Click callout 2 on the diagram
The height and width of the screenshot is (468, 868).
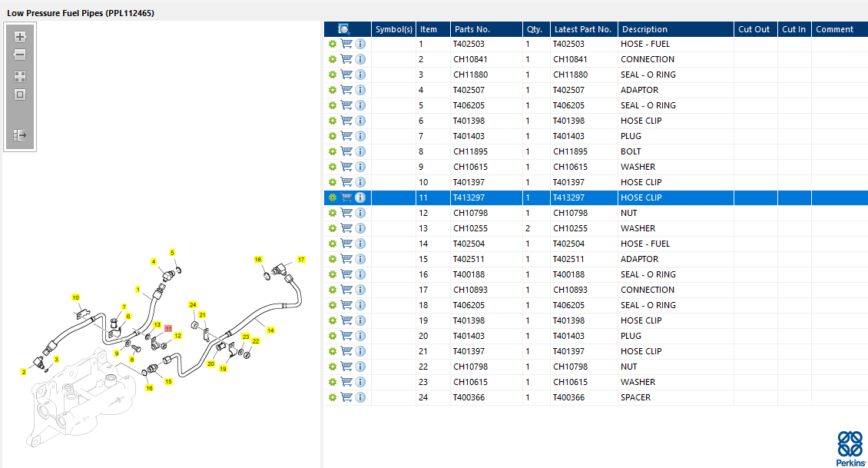(x=24, y=372)
